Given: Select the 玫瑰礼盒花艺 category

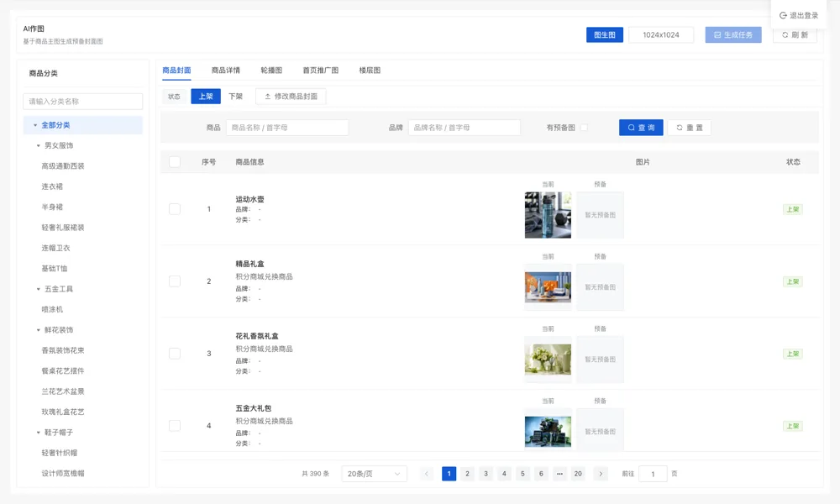Looking at the screenshot, I should tap(63, 412).
